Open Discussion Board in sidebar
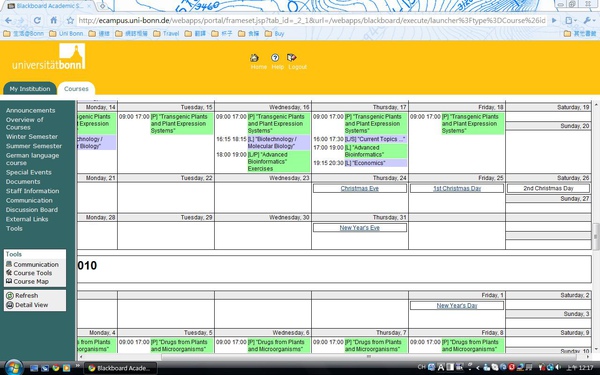 (x=32, y=210)
